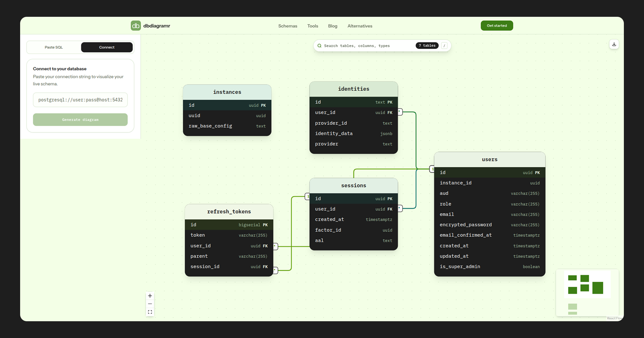The height and width of the screenshot is (338, 644).
Task: Download the diagram using the download icon
Action: [x=614, y=44]
